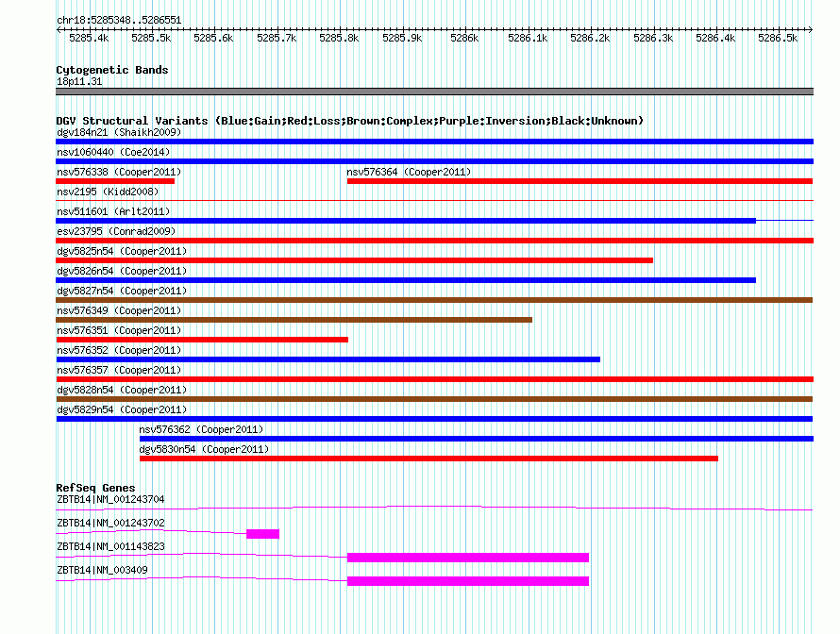
Task: Click the NM_003409 magenta exon block
Action: [x=468, y=581]
